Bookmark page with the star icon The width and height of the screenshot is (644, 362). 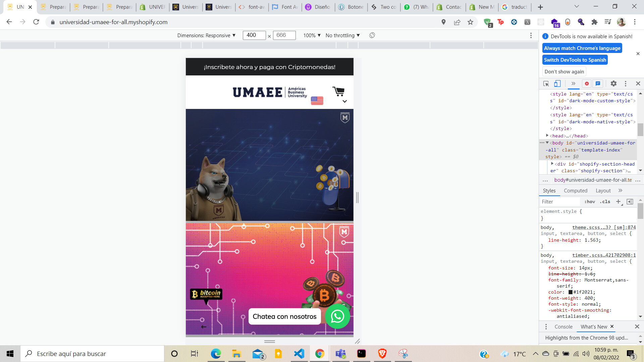tap(470, 22)
